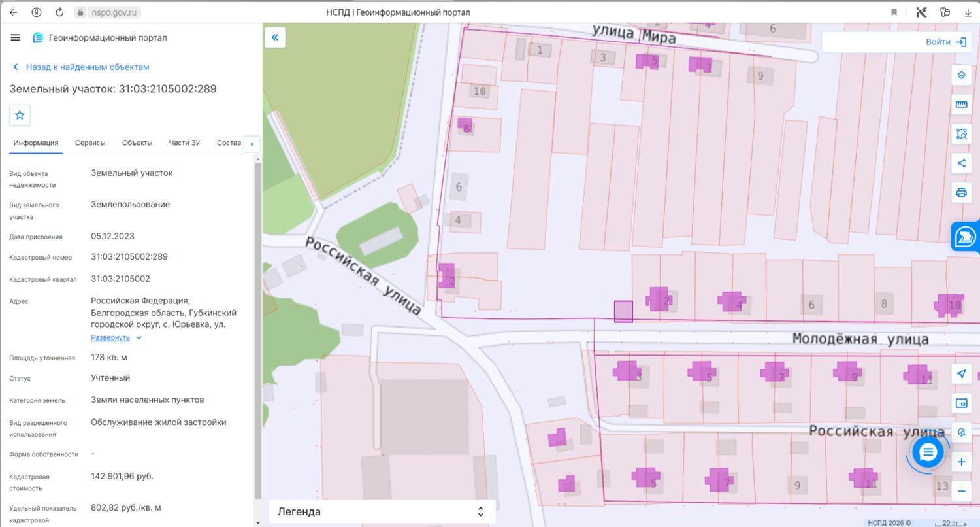Viewport: 980px width, 527px height.
Task: Open the Состав tab
Action: coord(229,143)
